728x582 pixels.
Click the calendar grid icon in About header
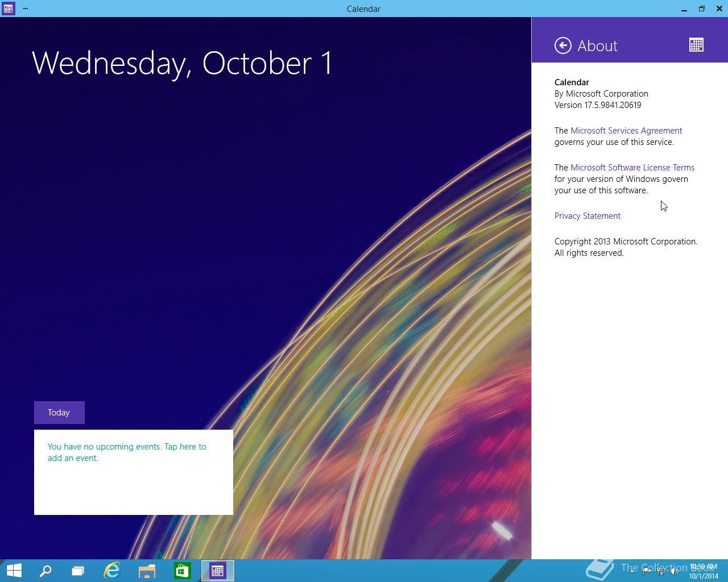(x=696, y=45)
